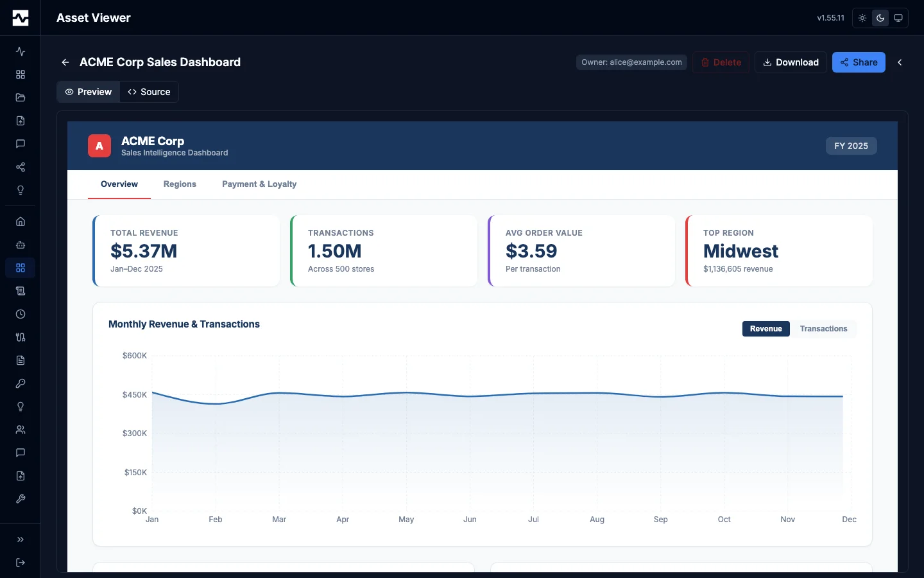Toggle the chart to show Transactions
The height and width of the screenshot is (578, 924).
[x=823, y=329]
